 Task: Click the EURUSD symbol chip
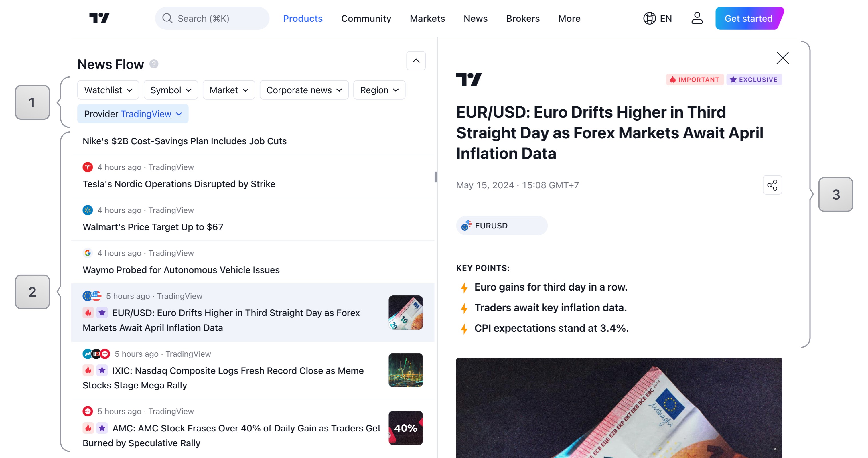[x=501, y=226]
